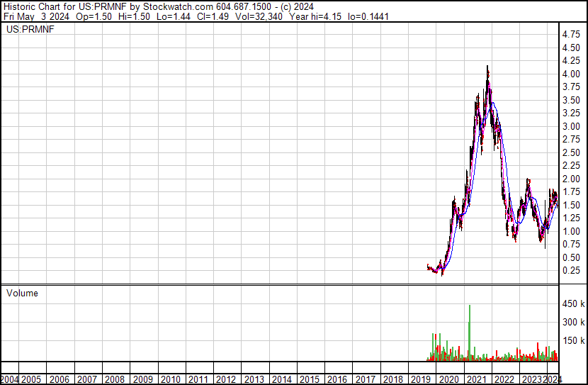Click the 1.00 price axis label
Screen dimensions: 588x385
tap(571, 231)
